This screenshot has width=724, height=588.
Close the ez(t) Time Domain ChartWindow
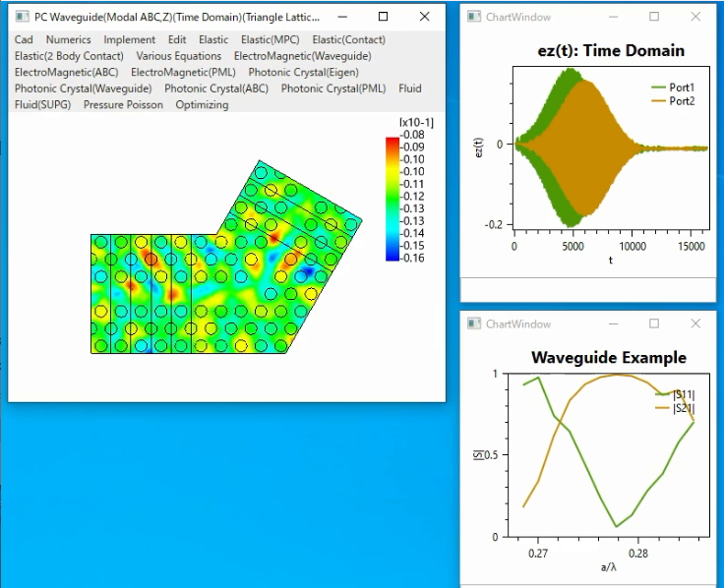click(x=695, y=17)
